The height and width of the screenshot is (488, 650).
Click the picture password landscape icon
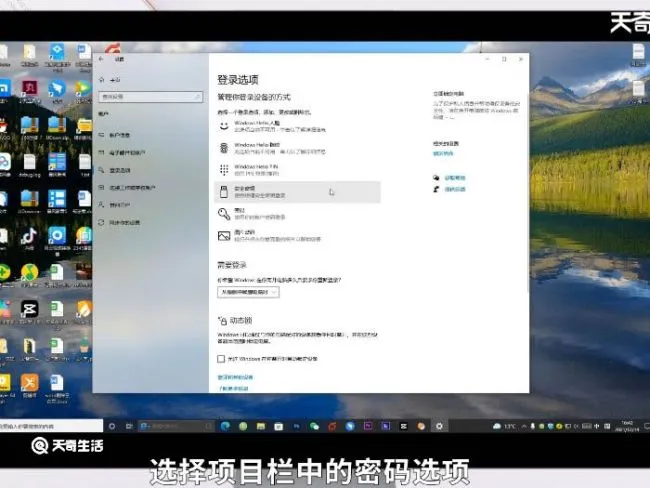[x=224, y=236]
